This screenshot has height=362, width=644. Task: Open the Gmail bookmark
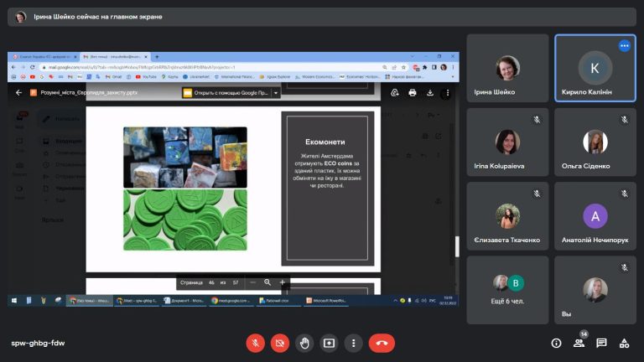tap(114, 77)
